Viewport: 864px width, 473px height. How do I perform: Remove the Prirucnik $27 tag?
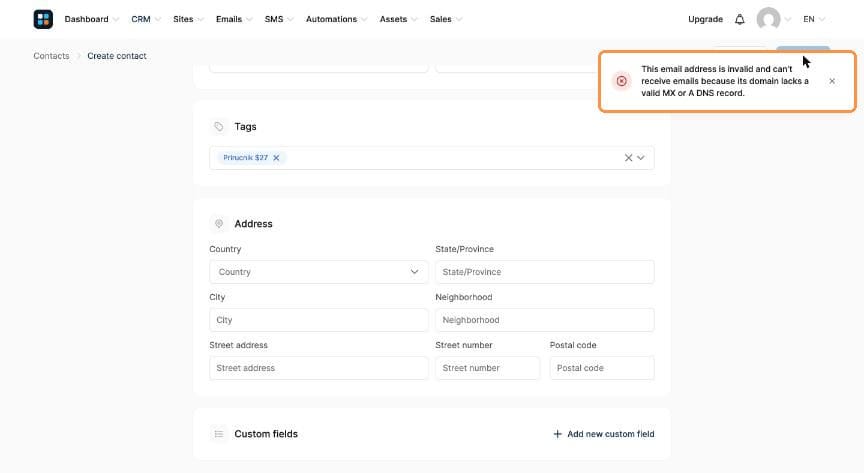tap(276, 158)
